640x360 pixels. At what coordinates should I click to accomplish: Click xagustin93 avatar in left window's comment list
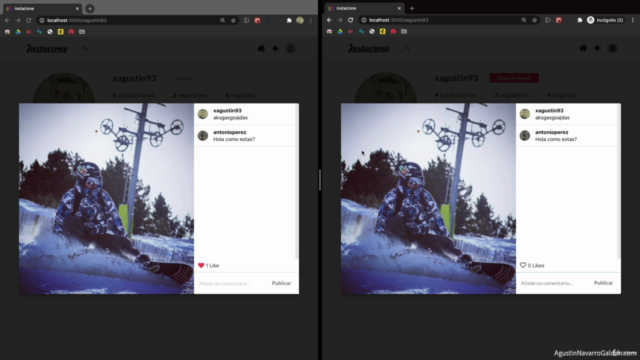(x=203, y=114)
